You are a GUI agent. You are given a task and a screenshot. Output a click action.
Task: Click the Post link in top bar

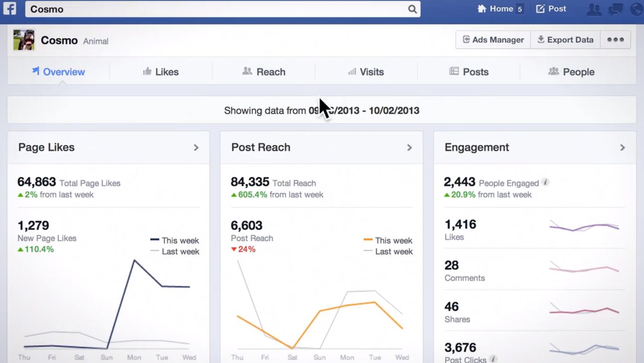(557, 9)
